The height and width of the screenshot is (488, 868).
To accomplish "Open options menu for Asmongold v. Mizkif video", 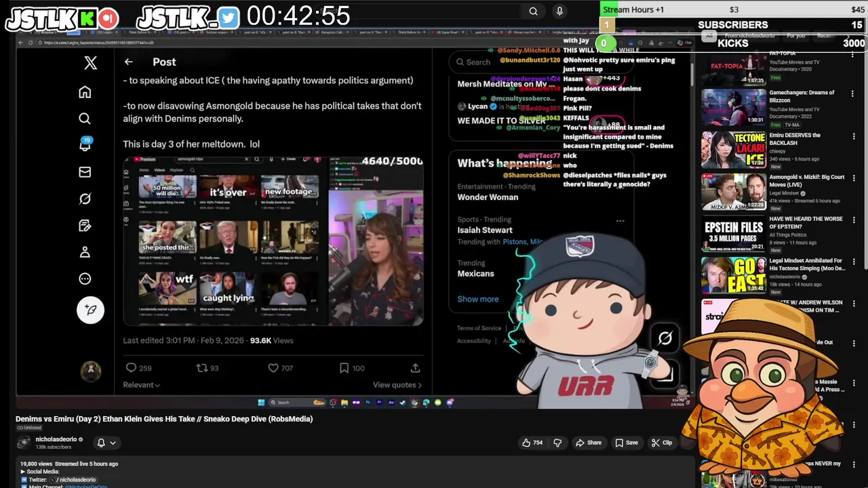I will coord(853,178).
